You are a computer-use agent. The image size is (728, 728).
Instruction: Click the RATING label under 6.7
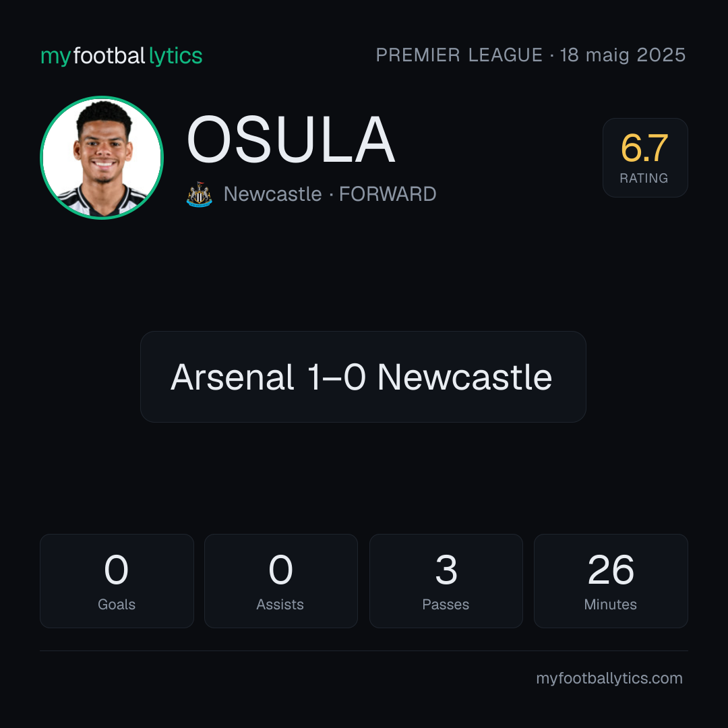(644, 178)
